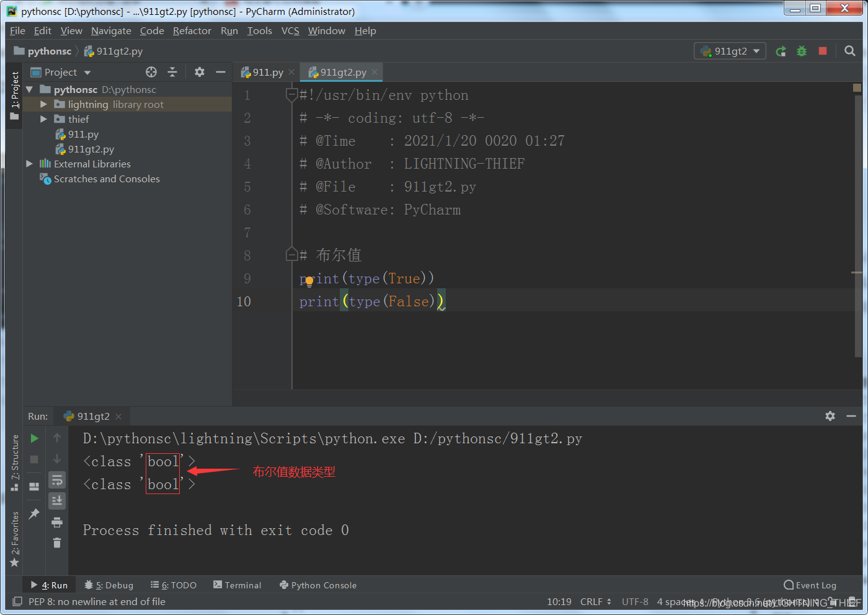The image size is (868, 615).
Task: Hide the Project panel with minus icon
Action: point(220,72)
